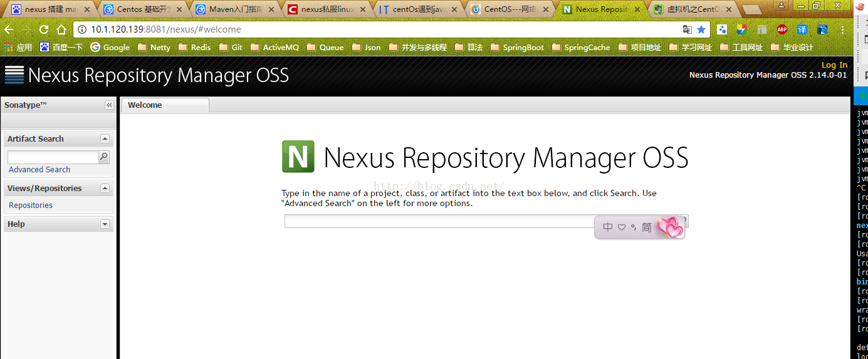This screenshot has width=868, height=359.
Task: Click the pink hearts IME decoration icon
Action: (670, 227)
